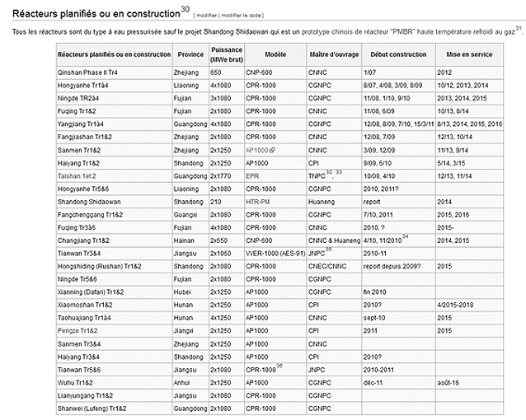Click the 'modifier' edit link in heading

[x=207, y=16]
